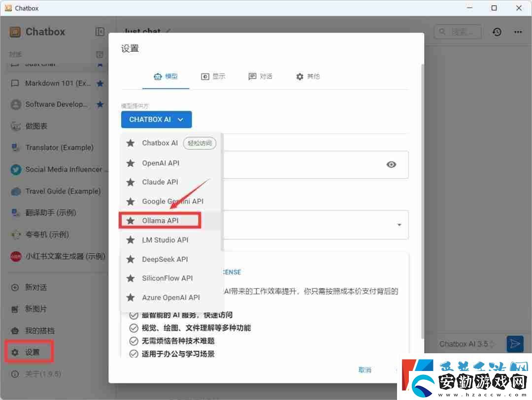Click the robot icon beside 我的搭档

(15, 331)
